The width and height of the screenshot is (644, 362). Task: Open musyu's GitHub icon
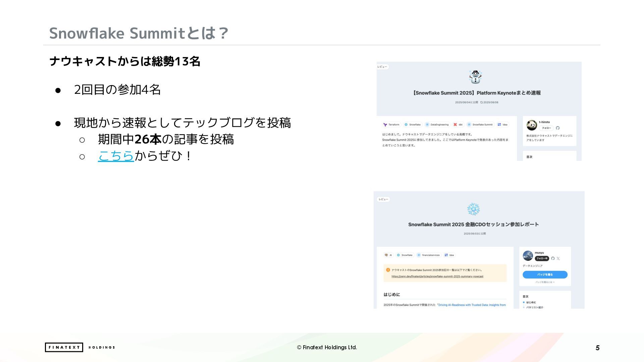click(x=553, y=258)
